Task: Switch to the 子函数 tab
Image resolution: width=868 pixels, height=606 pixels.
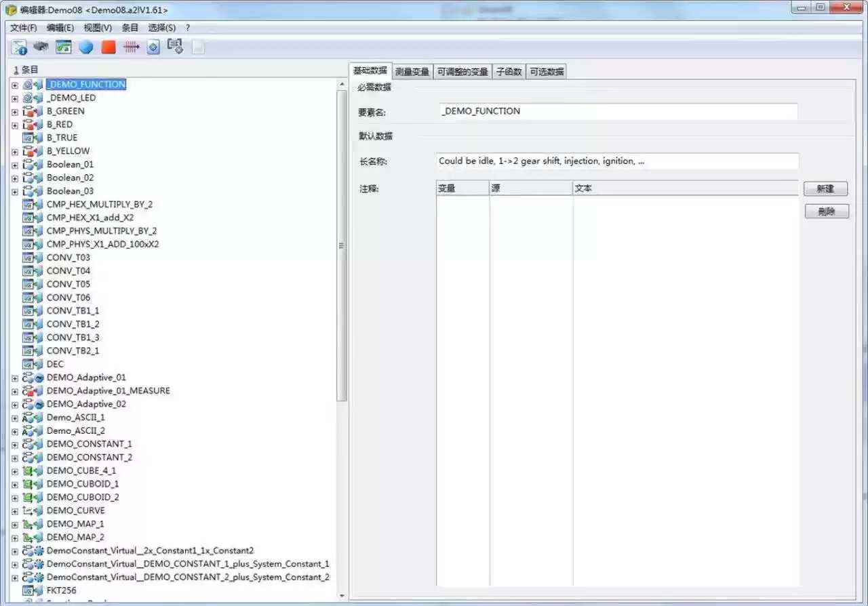Action: 509,71
